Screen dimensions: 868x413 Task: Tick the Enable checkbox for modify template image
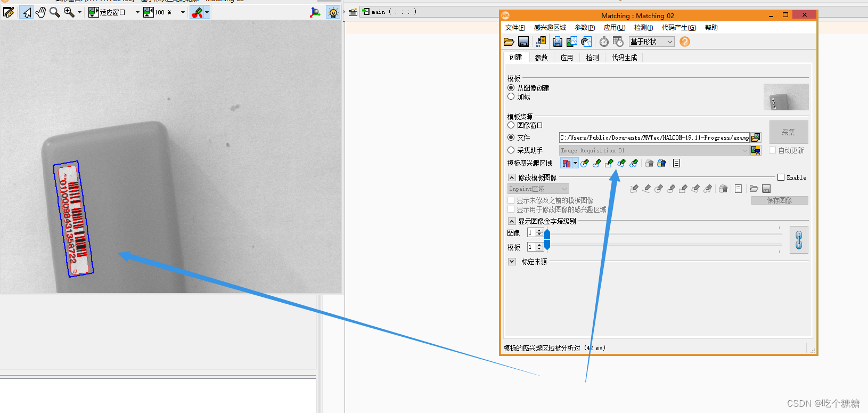[x=781, y=177]
